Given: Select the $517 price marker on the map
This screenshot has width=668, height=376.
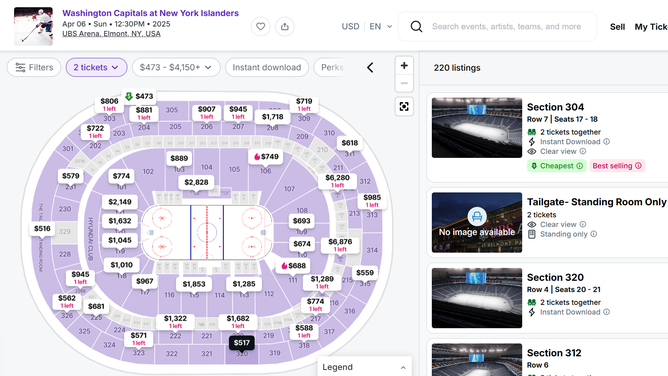Looking at the screenshot, I should (x=242, y=343).
